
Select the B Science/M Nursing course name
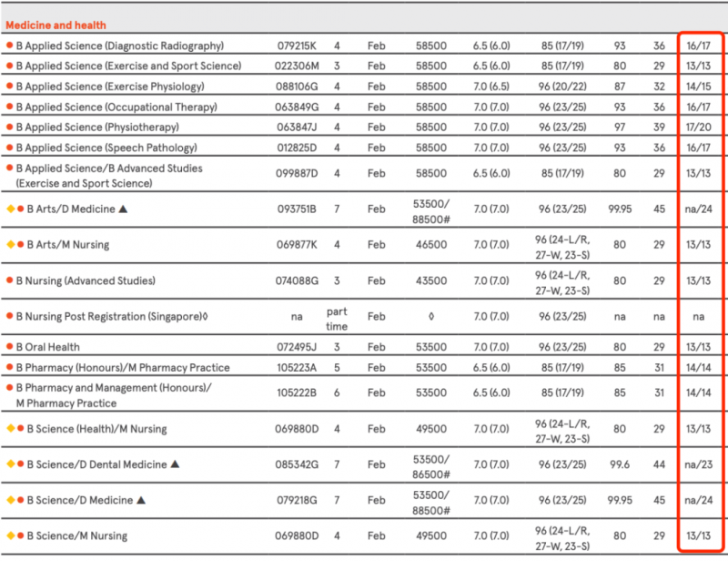pyautogui.click(x=77, y=535)
